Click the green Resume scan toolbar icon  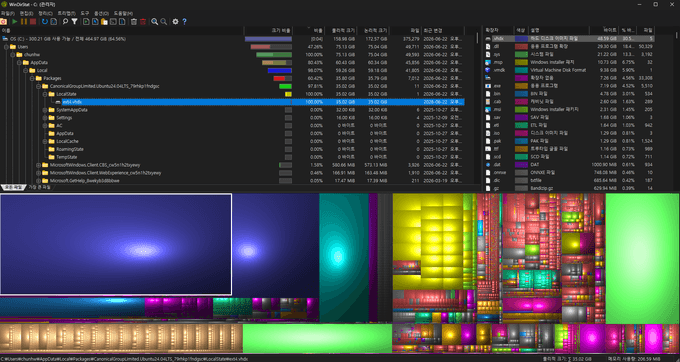click(x=15, y=21)
